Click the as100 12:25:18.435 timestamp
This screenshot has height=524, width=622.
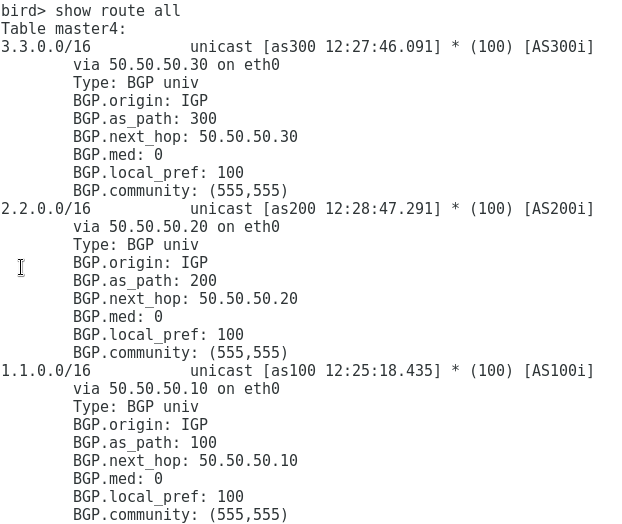coord(352,370)
